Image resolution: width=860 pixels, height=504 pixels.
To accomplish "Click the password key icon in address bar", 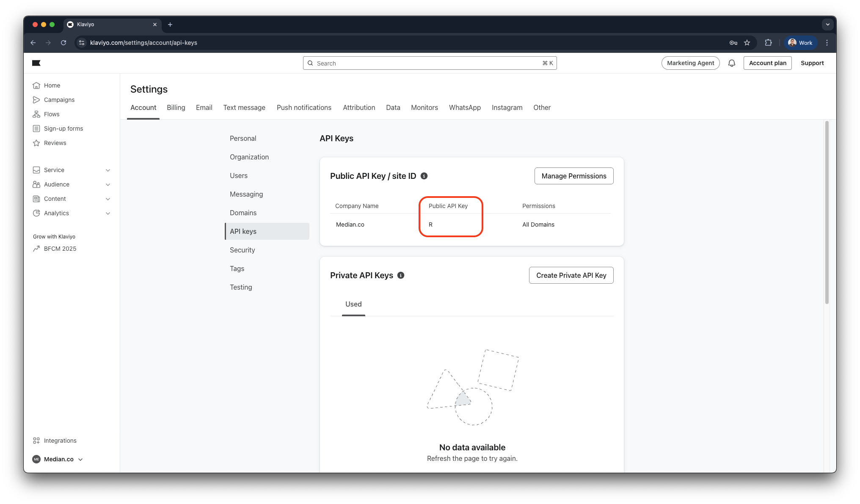I will pos(733,43).
